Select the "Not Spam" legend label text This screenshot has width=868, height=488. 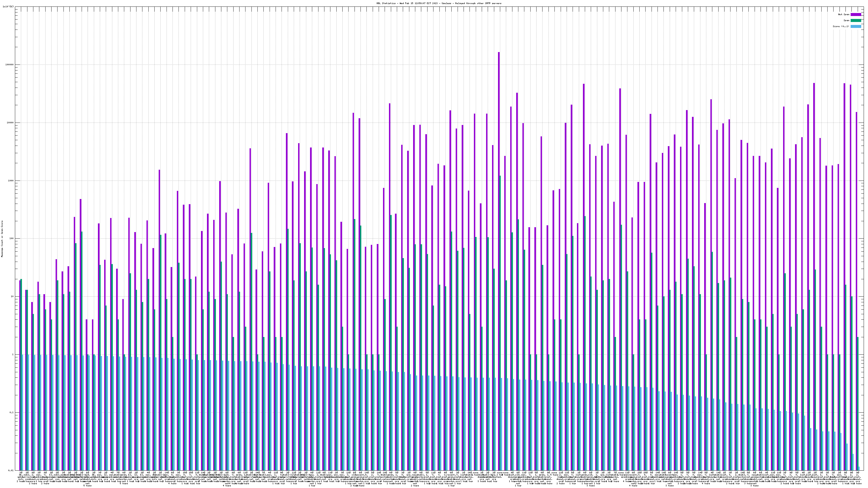click(x=844, y=14)
